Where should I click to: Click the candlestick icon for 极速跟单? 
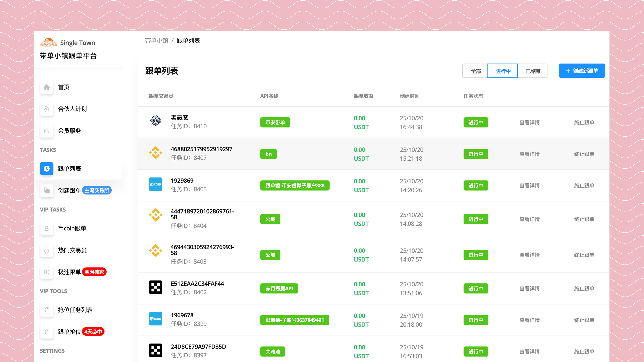(x=46, y=272)
